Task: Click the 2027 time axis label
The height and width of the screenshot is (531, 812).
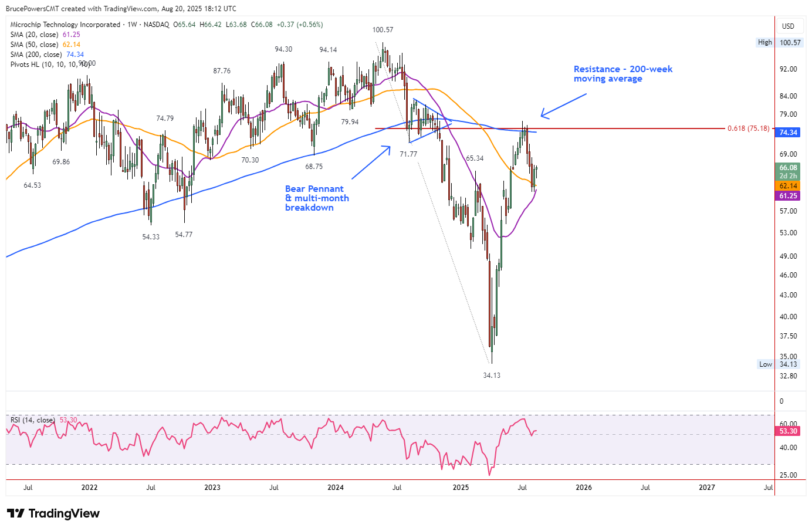Action: point(707,488)
